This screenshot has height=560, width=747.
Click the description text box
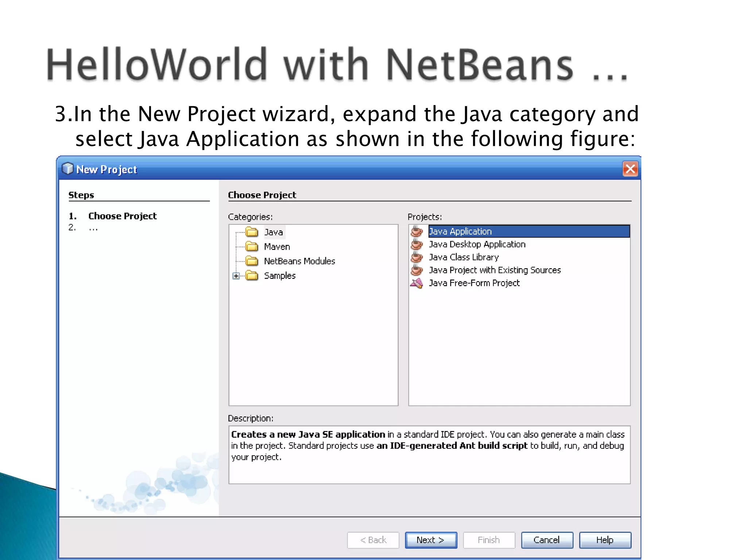tap(429, 455)
